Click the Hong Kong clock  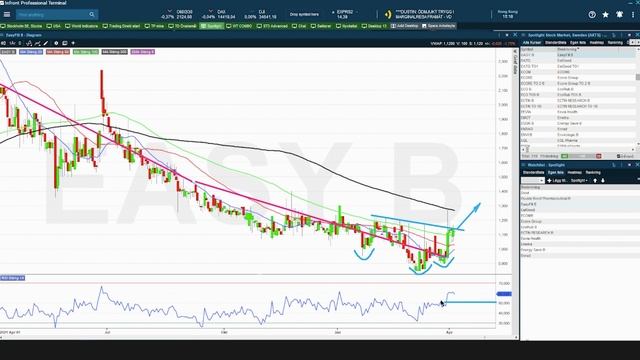508,15
